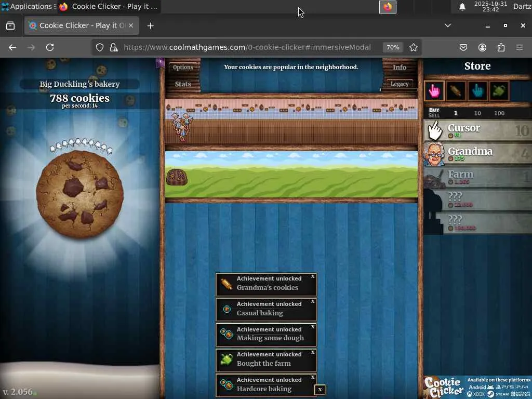
Task: Click the Hardcore baking achievement icon
Action: (x=227, y=385)
